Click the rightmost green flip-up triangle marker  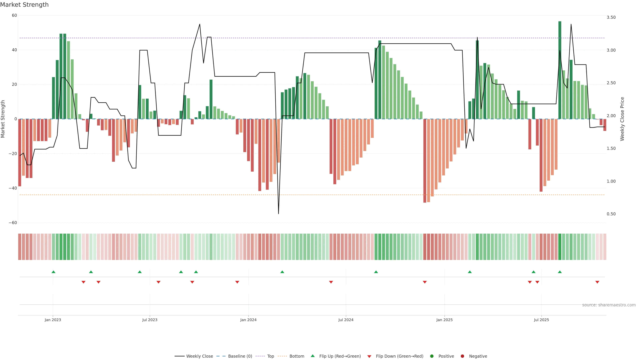560,272
